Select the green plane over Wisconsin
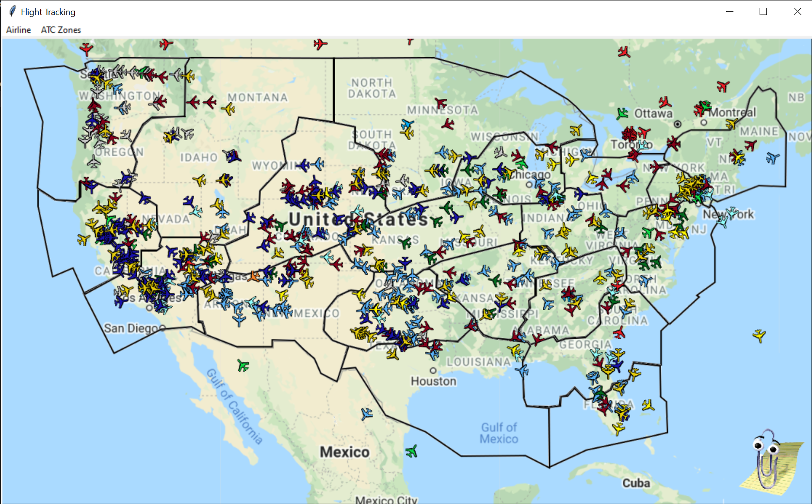Screen dimensions: 812x504 coord(521,164)
